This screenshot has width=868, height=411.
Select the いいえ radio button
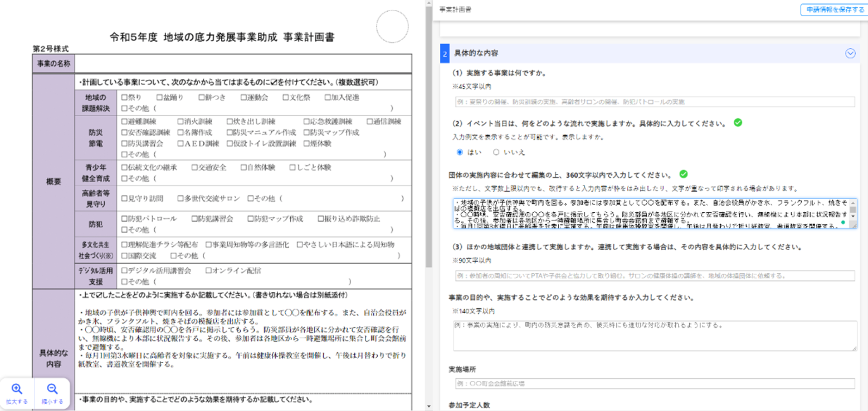click(496, 152)
